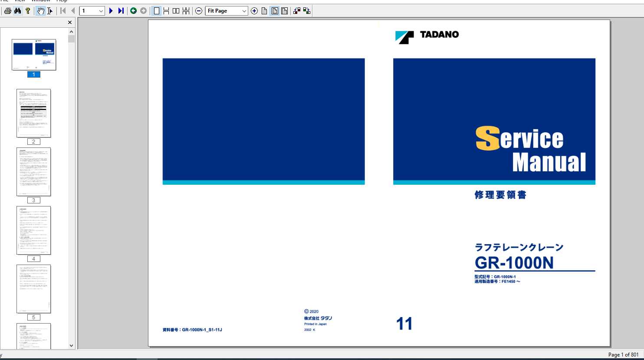The width and height of the screenshot is (644, 360).
Task: Select page 3 thumbnail
Action: click(x=34, y=172)
